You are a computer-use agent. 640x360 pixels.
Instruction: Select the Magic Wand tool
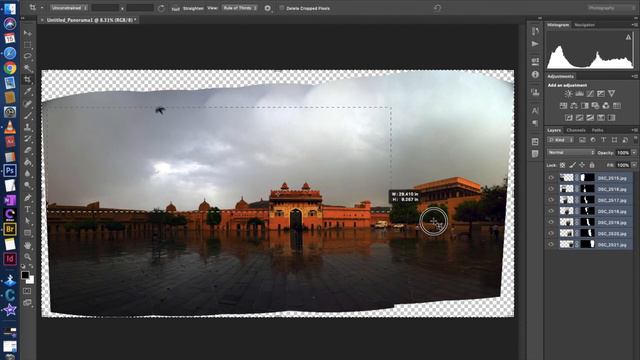coord(27,68)
